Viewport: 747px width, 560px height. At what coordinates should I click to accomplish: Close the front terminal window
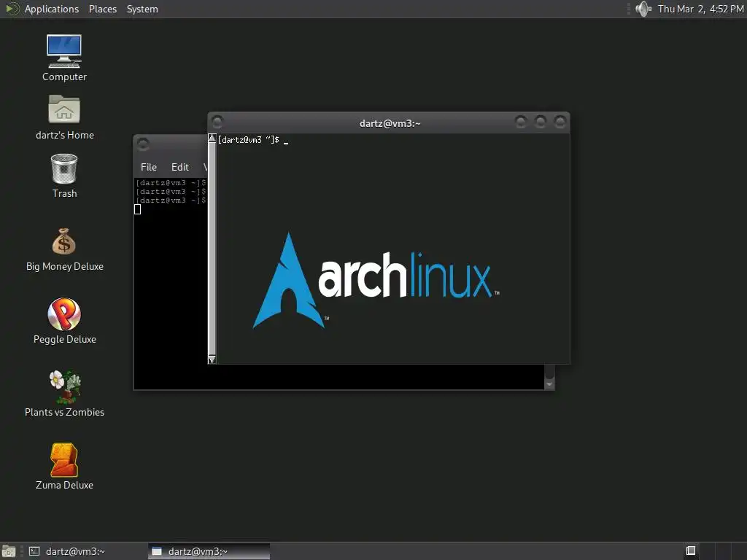[560, 122]
